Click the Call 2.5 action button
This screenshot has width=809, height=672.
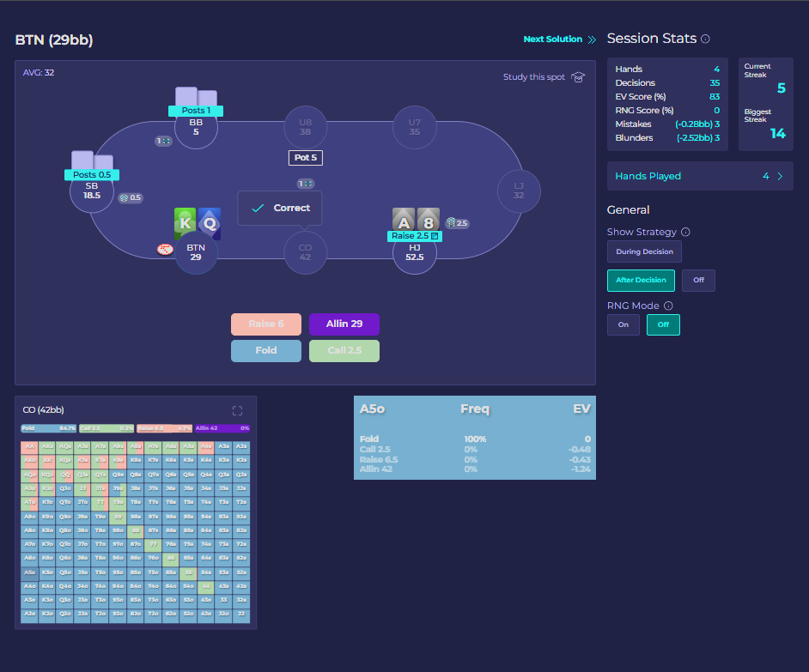[344, 351]
